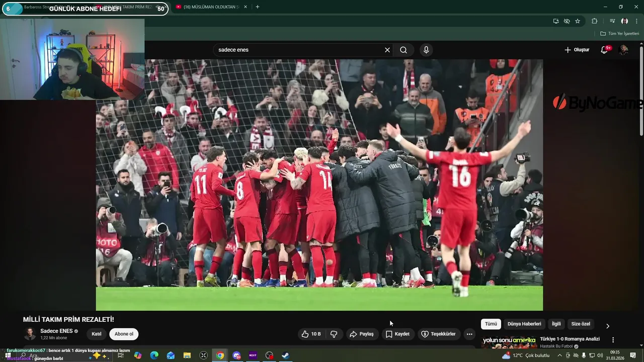
Task: Expand hidden system tray icons with the chevron
Action: point(559,355)
